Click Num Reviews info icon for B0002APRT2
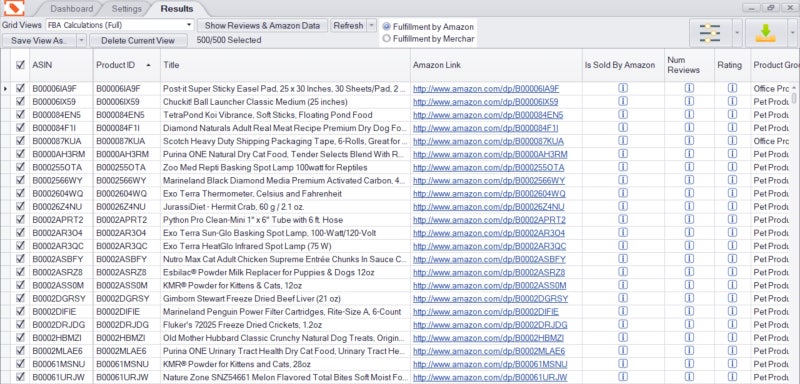The height and width of the screenshot is (384, 800). [x=689, y=219]
